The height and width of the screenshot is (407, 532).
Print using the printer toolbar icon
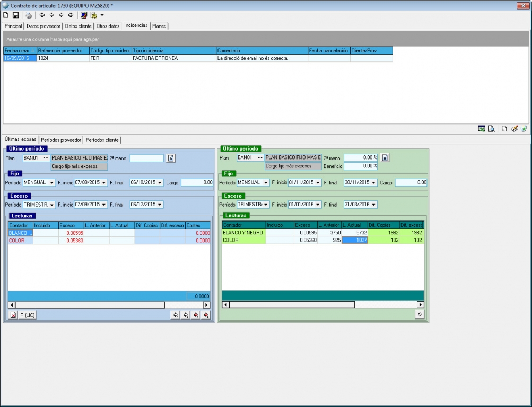(x=29, y=15)
